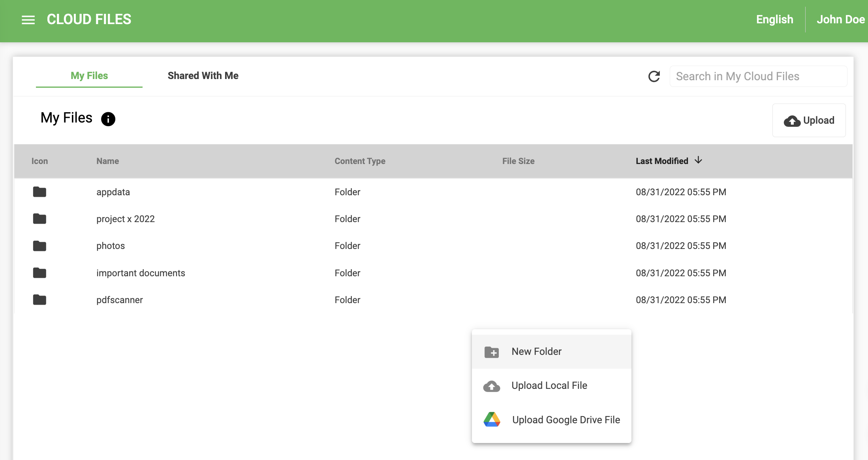Open the project x 2022 folder
The width and height of the screenshot is (868, 460).
point(125,219)
